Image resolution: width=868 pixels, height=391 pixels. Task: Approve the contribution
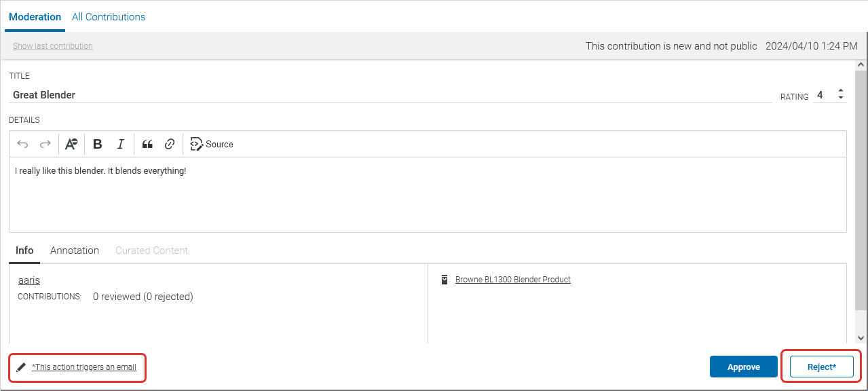pos(743,367)
